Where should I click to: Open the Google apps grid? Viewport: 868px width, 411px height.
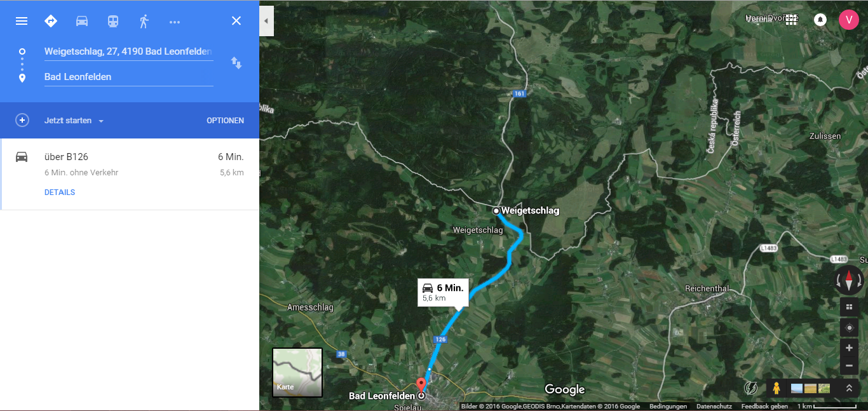click(x=791, y=20)
